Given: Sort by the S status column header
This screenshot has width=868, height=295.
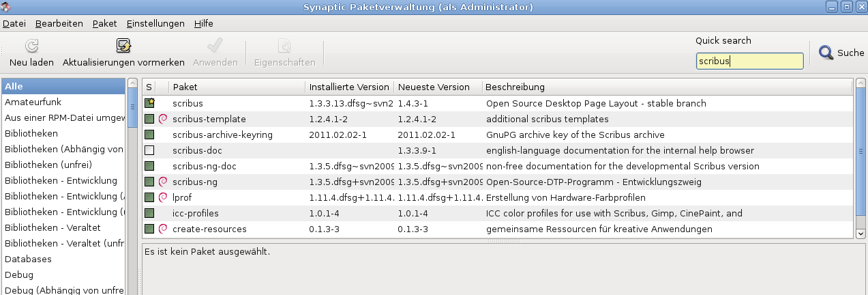Looking at the screenshot, I should tap(149, 87).
